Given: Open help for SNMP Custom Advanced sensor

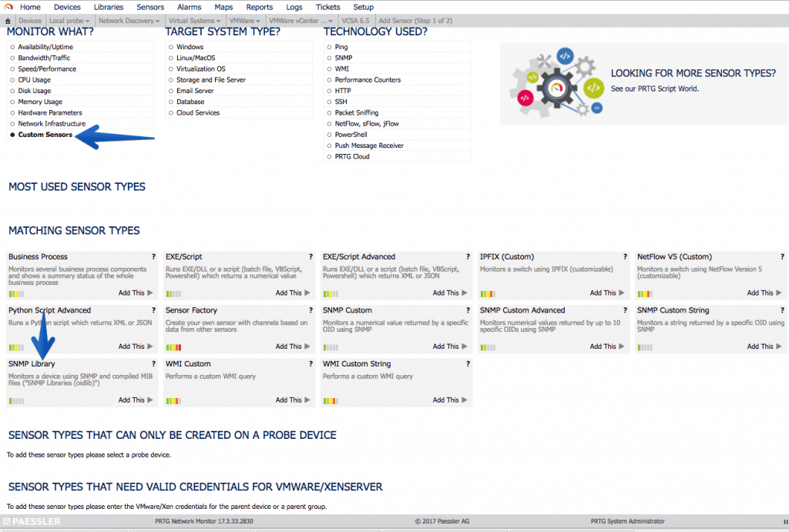Looking at the screenshot, I should 625,310.
